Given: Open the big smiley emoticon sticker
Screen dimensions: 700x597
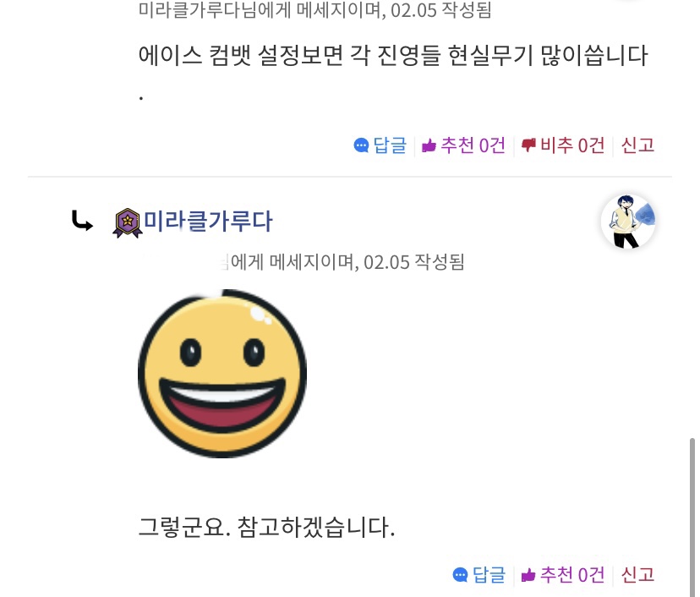Looking at the screenshot, I should pos(222,373).
